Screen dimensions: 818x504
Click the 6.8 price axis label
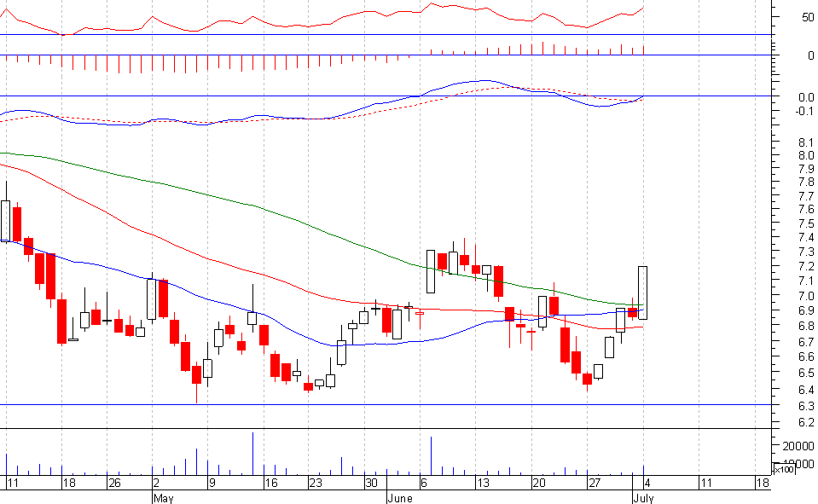point(806,326)
